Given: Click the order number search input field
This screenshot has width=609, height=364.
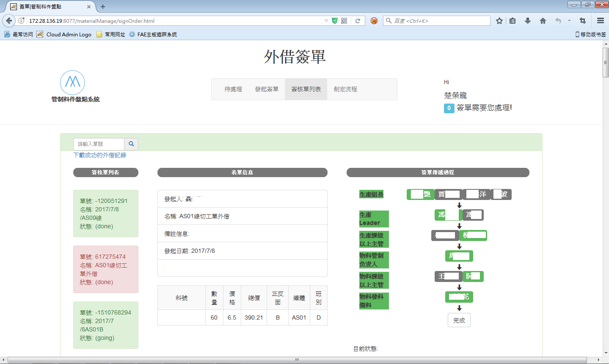Looking at the screenshot, I should (x=99, y=144).
